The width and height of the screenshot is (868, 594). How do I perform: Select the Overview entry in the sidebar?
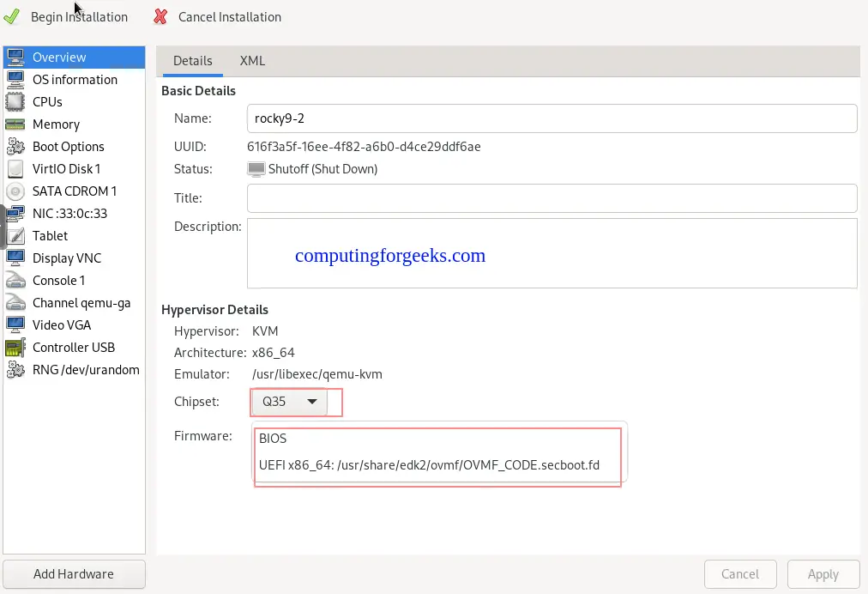(x=74, y=57)
